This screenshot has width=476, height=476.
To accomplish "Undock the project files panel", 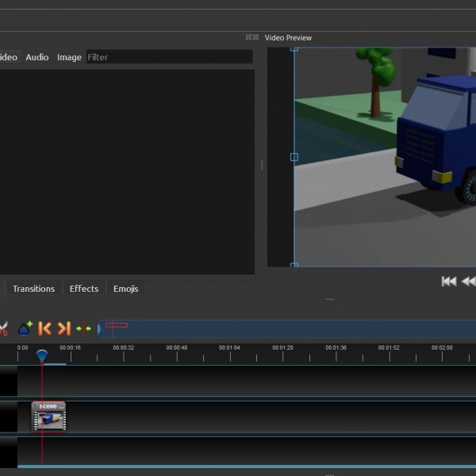I will click(x=248, y=37).
